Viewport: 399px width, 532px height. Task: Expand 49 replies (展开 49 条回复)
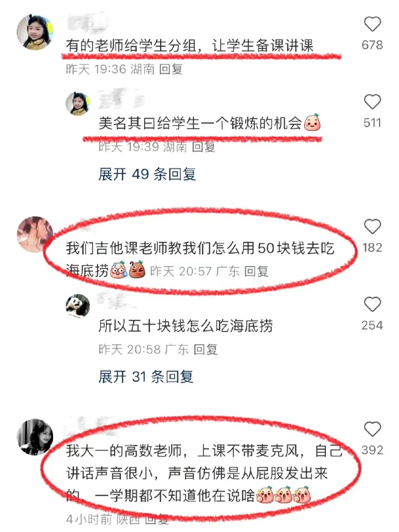(147, 175)
